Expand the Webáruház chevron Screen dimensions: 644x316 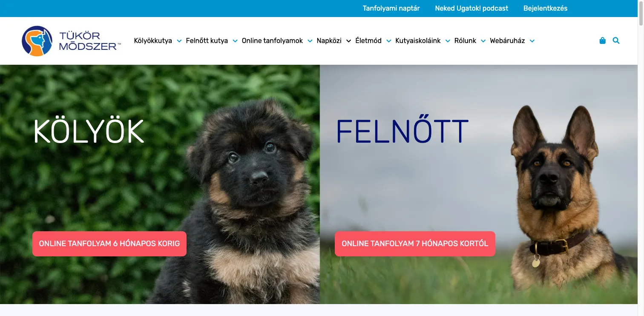[x=532, y=41]
